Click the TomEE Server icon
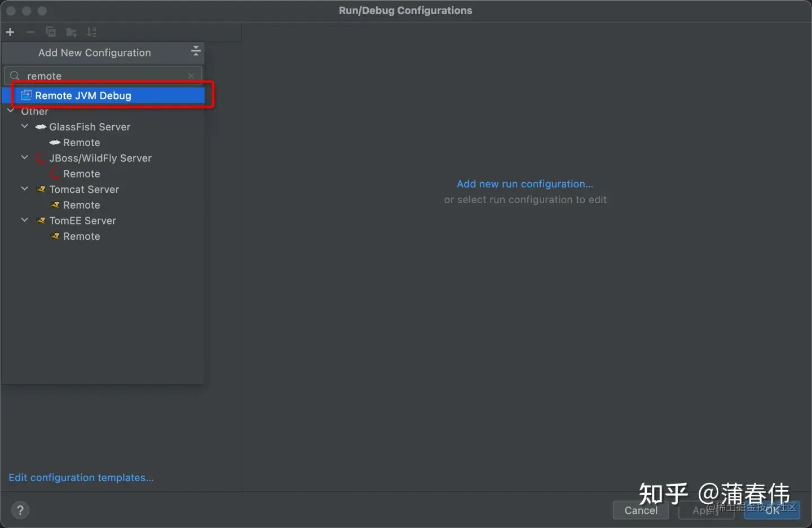Screen dimensions: 812x528 (x=41, y=221)
